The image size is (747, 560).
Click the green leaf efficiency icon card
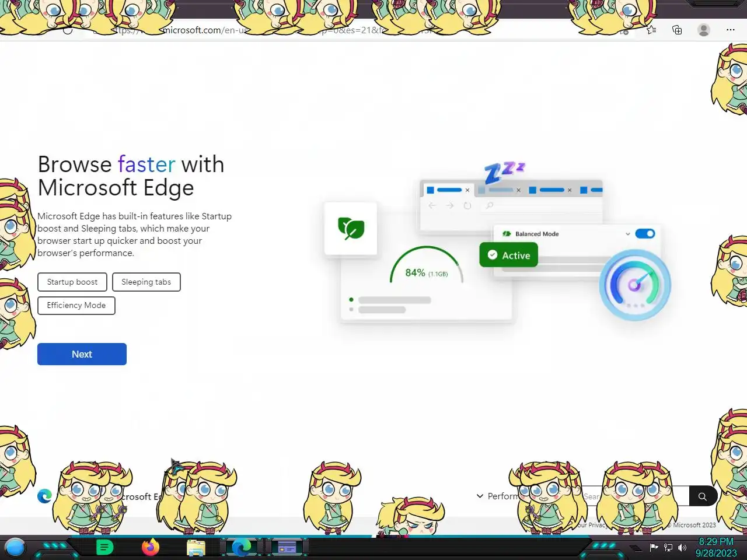coord(351,228)
